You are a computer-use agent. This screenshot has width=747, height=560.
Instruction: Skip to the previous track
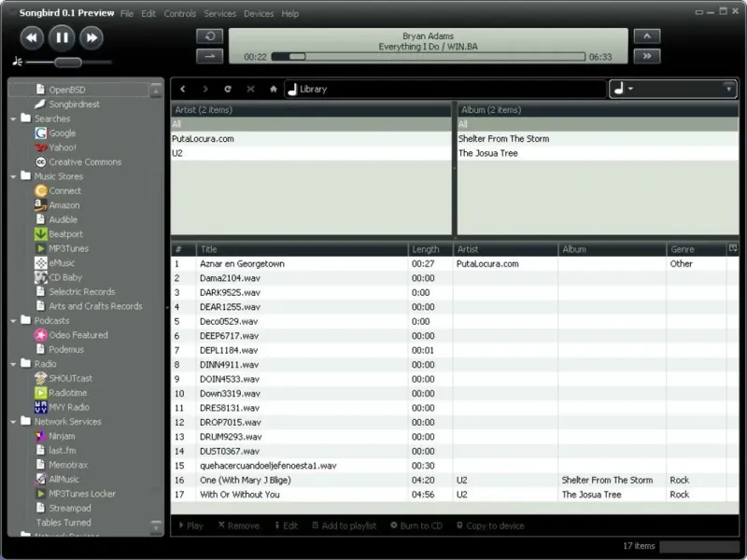tap(32, 38)
